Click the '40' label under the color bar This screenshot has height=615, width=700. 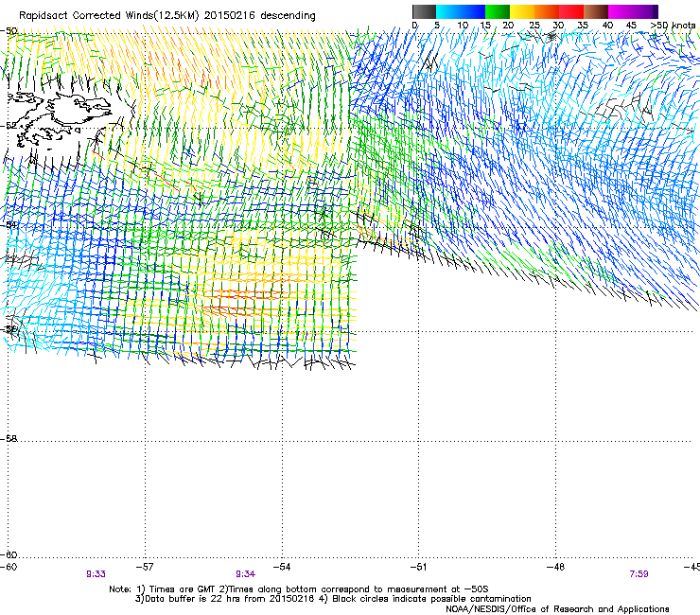pos(607,26)
